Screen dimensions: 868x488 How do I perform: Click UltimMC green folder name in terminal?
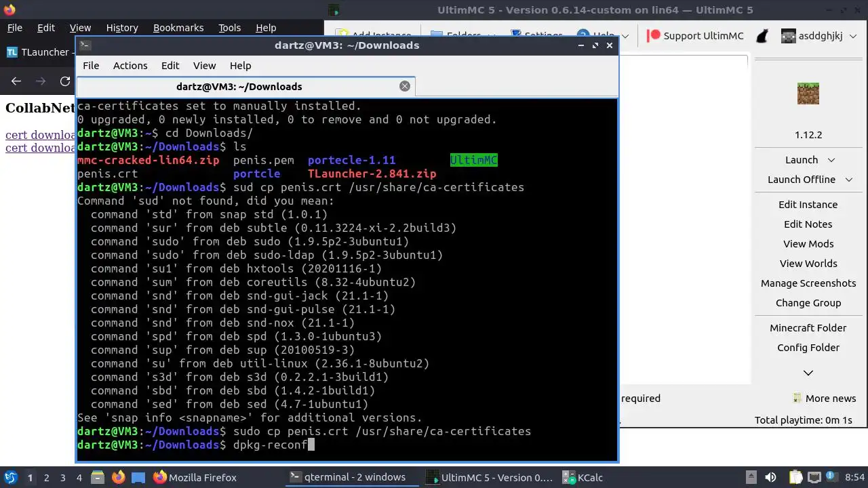pos(474,161)
